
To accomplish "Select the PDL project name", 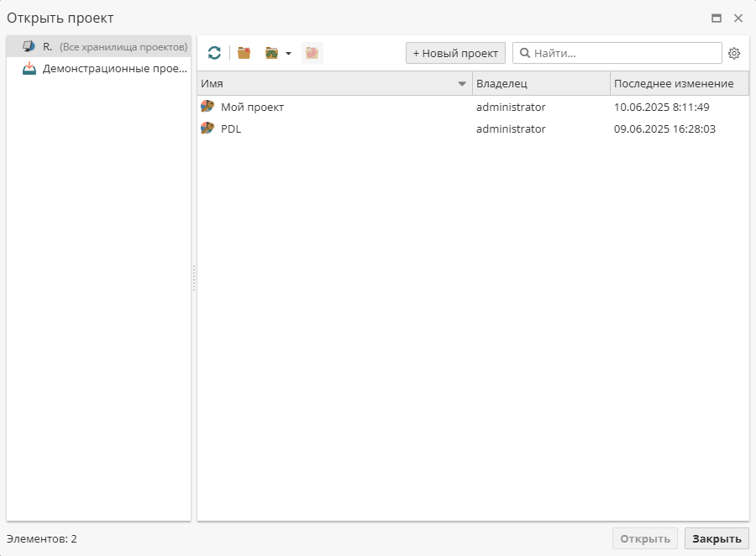I will point(231,129).
